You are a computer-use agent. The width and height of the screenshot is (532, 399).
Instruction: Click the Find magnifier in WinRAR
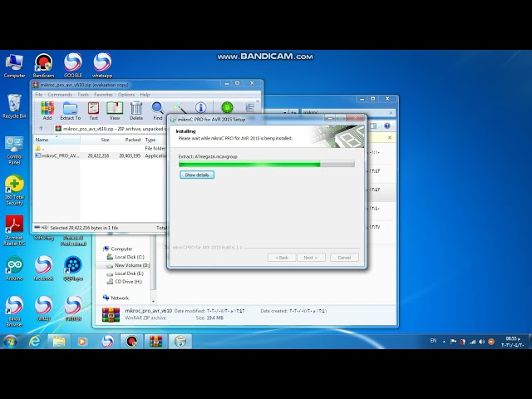point(157,111)
